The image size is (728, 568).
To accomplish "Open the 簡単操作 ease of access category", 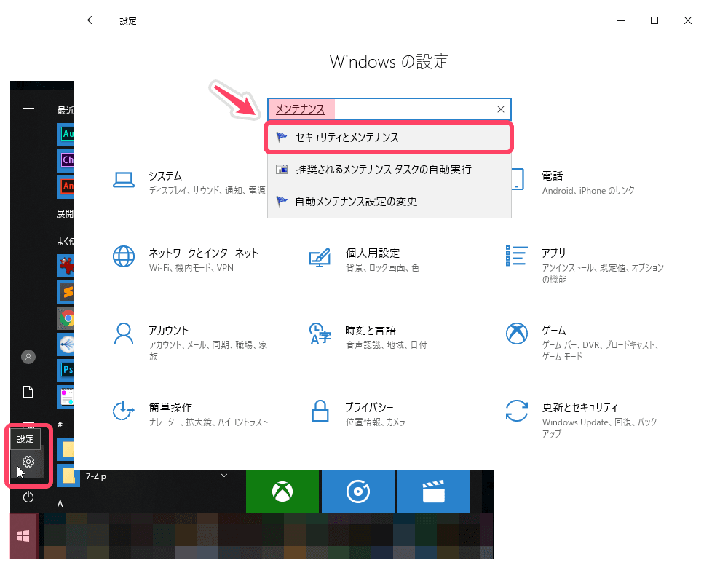I will coord(190,414).
